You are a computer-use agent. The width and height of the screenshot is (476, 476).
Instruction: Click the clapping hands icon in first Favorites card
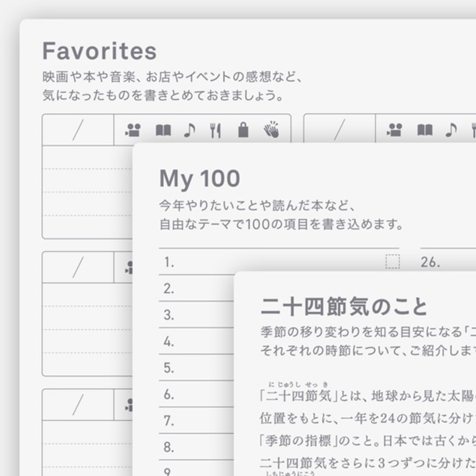click(271, 129)
